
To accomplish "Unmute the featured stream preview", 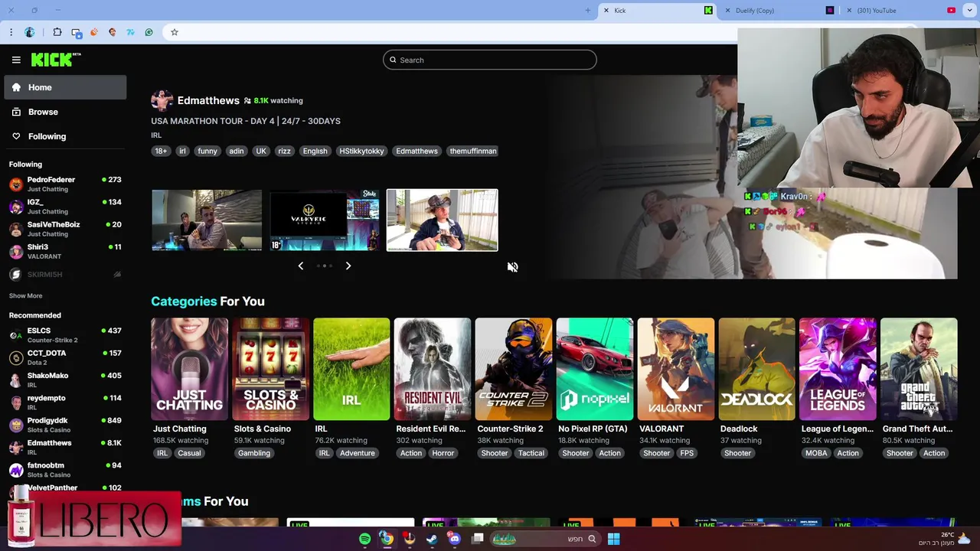I will pyautogui.click(x=513, y=267).
